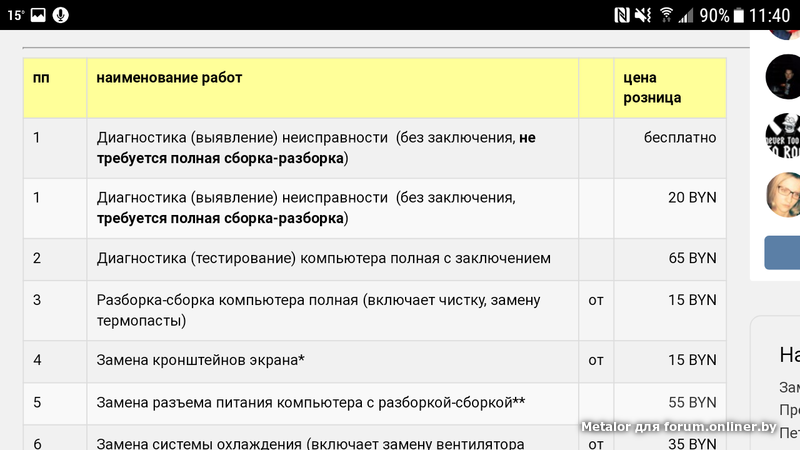
Task: Click the blue button in right sidebar
Action: pyautogui.click(x=782, y=253)
